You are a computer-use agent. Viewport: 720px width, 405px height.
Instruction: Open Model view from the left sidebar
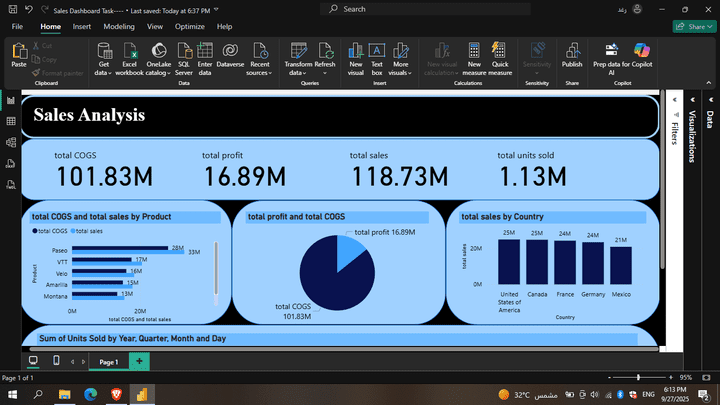[x=11, y=142]
